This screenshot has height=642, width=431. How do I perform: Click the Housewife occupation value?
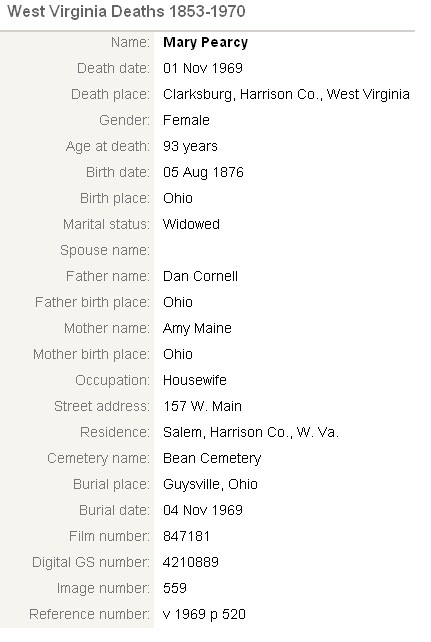coord(194,380)
